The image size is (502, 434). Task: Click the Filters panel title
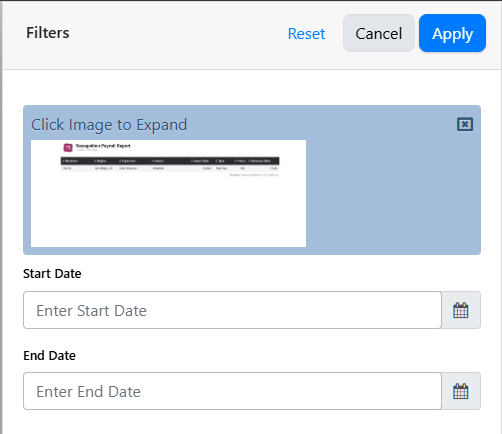pos(48,33)
